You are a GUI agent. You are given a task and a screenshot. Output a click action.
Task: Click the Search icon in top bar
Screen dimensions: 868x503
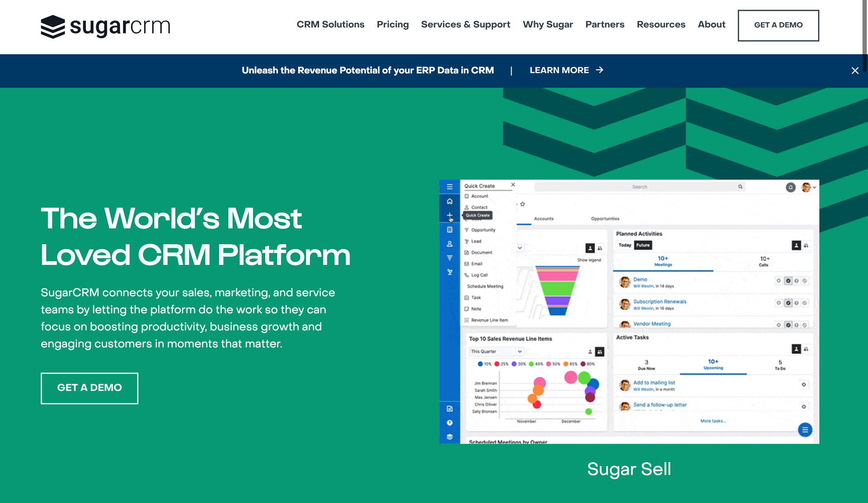[x=740, y=187]
